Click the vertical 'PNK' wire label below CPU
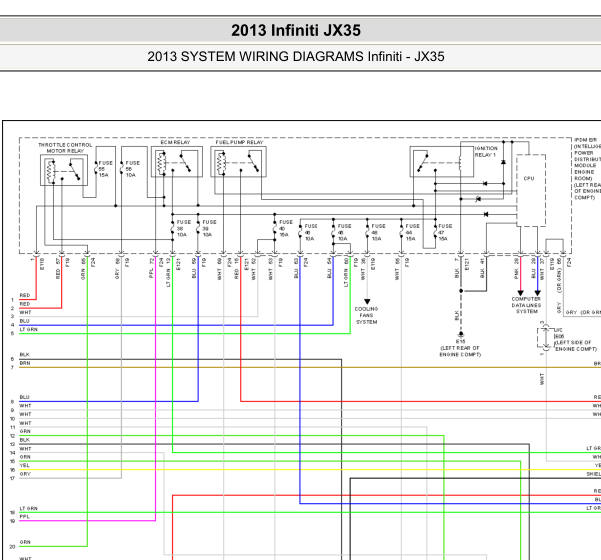This screenshot has height=560, width=601. click(516, 273)
